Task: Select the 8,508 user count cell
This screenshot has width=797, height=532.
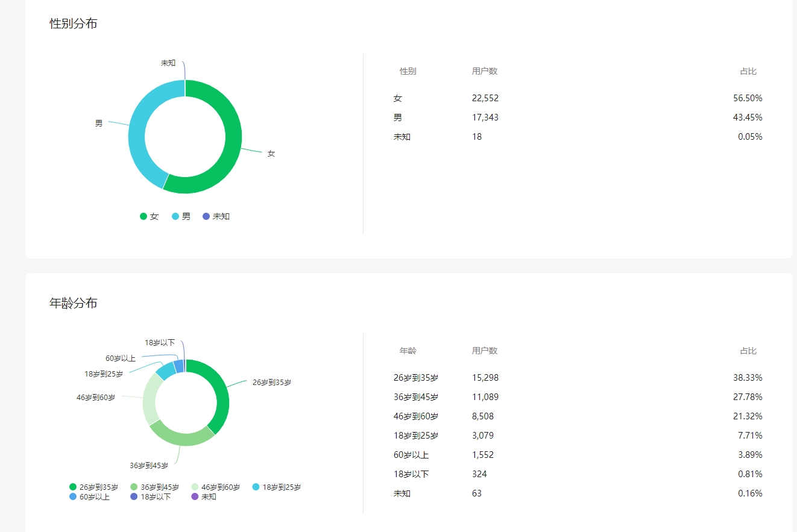Action: 483,416
